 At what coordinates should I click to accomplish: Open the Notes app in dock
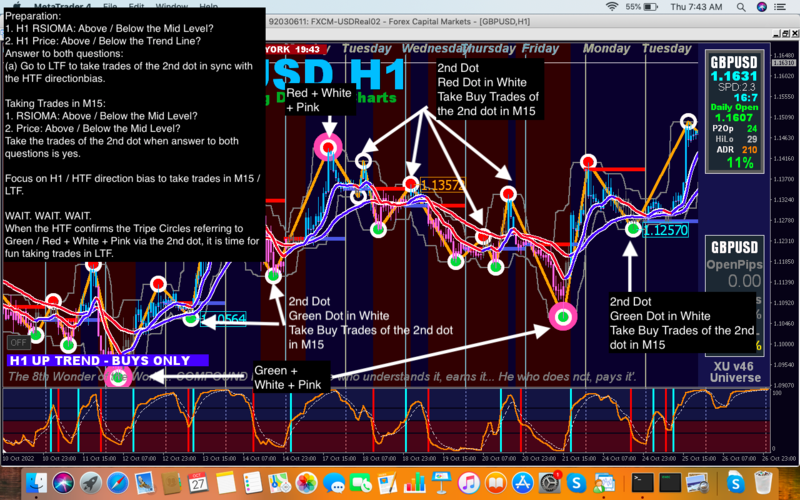(225, 482)
